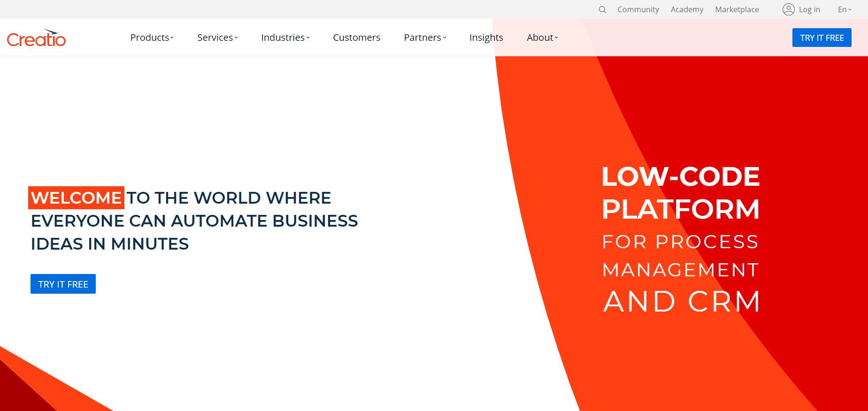The height and width of the screenshot is (411, 868).
Task: Click the Creatio logo
Action: [x=36, y=38]
